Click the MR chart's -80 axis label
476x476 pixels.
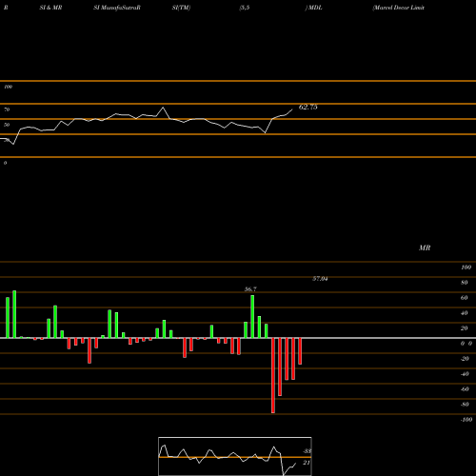[465, 405]
